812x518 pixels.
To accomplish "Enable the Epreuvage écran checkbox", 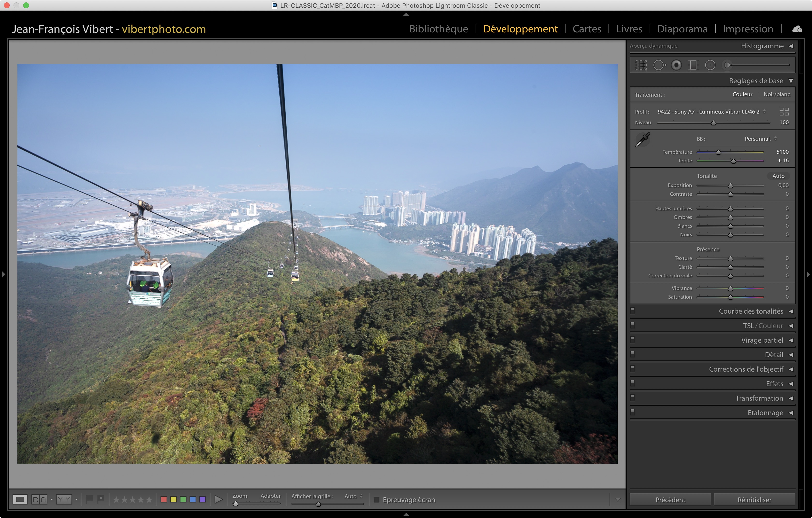I will (x=377, y=499).
